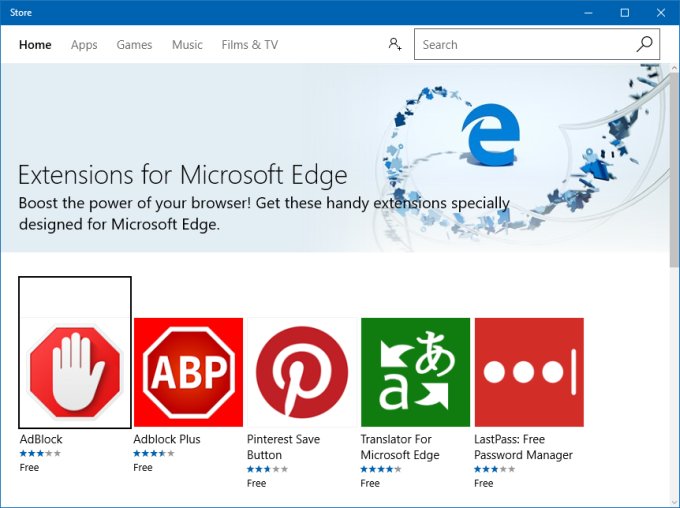Close the Store window
This screenshot has width=680, height=508.
point(661,13)
